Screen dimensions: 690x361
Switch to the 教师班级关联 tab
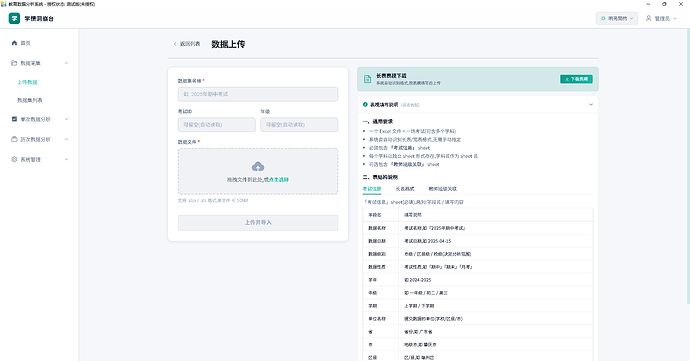pyautogui.click(x=443, y=189)
